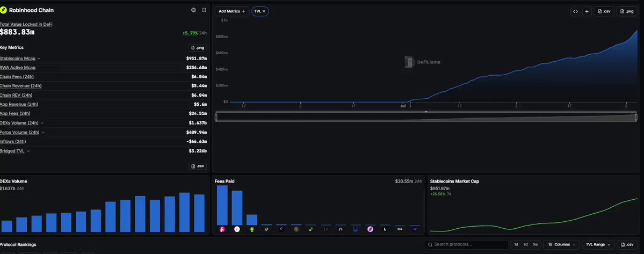Click the $1.637b DEXs Volume row value
This screenshot has width=644, height=254.
(198, 123)
